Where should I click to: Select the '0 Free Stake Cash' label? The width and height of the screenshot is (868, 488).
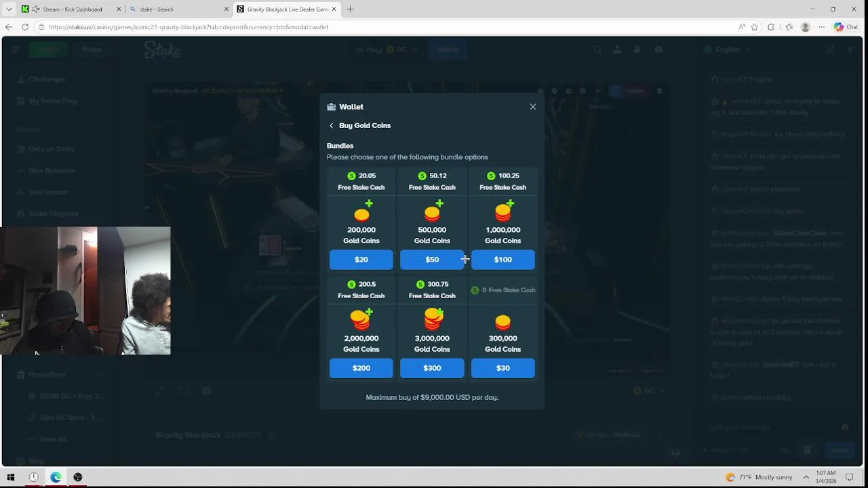tap(503, 290)
